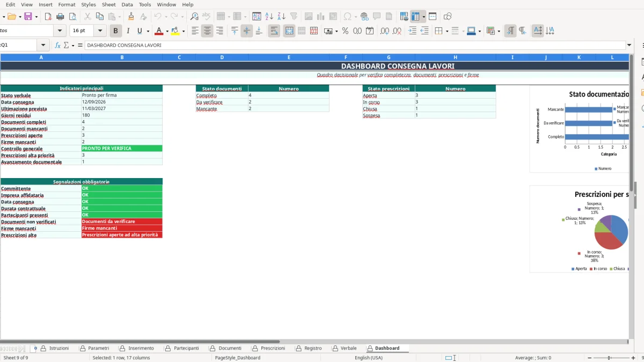Toggle Center Horizontally alignment
This screenshot has height=362, width=644.
(x=207, y=31)
